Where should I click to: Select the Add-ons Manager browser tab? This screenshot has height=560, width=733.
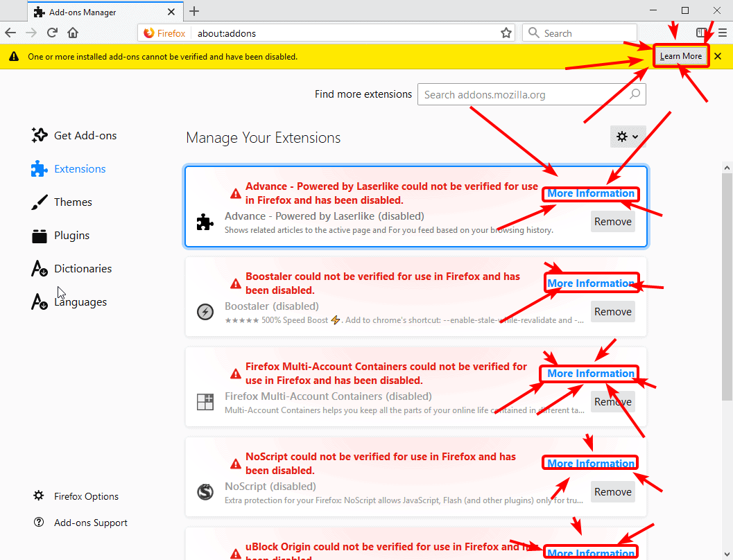pos(105,12)
